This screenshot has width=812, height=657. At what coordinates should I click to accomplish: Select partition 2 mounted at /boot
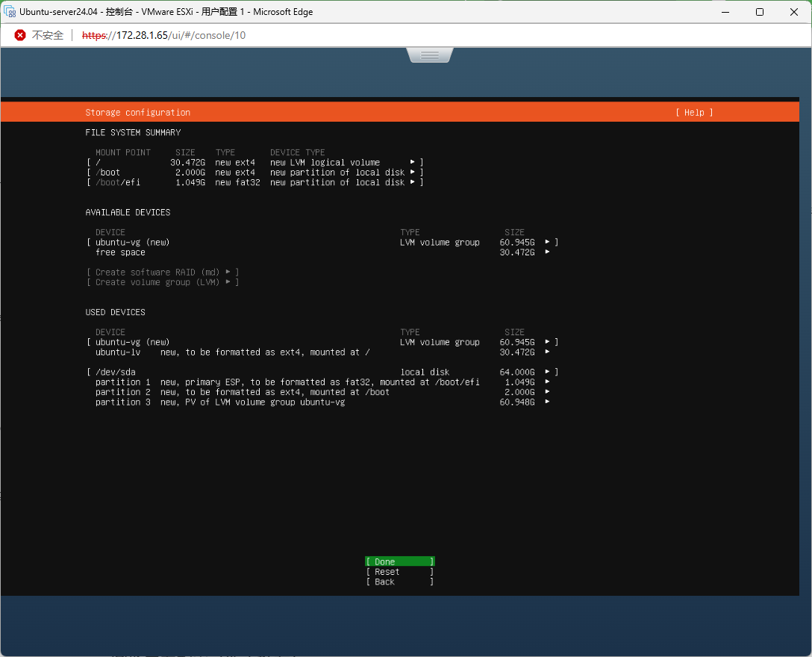[x=243, y=392]
